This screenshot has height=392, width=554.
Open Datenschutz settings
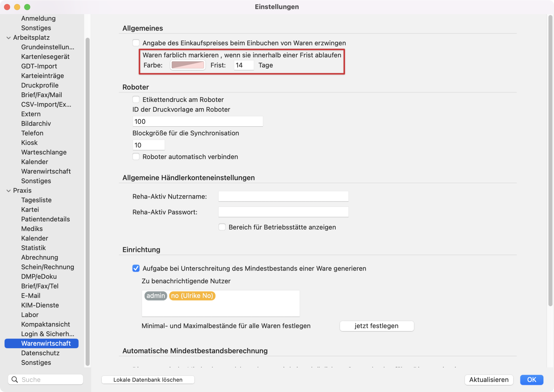pos(40,353)
